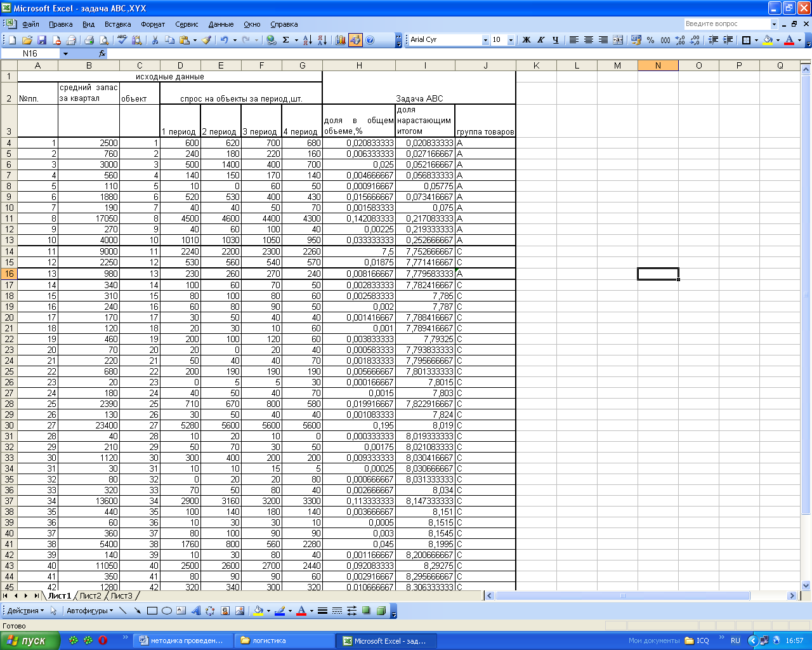
Task: Insert a text box from the drawing toolbar
Action: click(181, 611)
